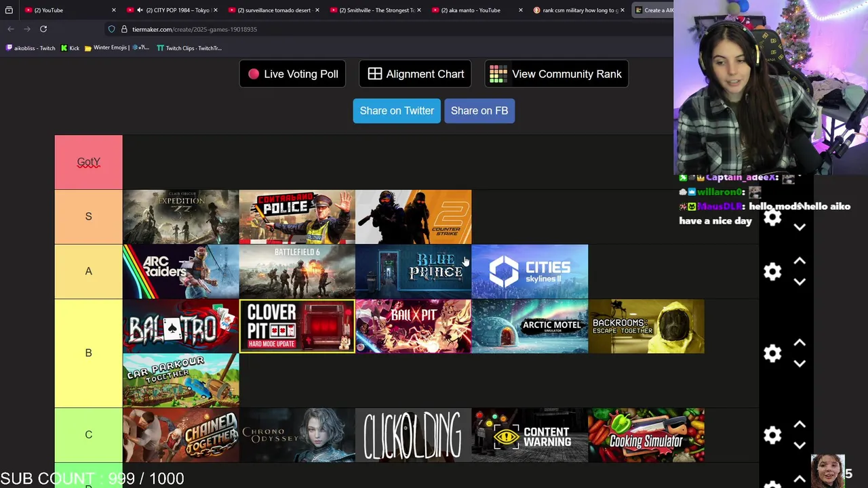Select the Expedition 33 game tile

(181, 217)
